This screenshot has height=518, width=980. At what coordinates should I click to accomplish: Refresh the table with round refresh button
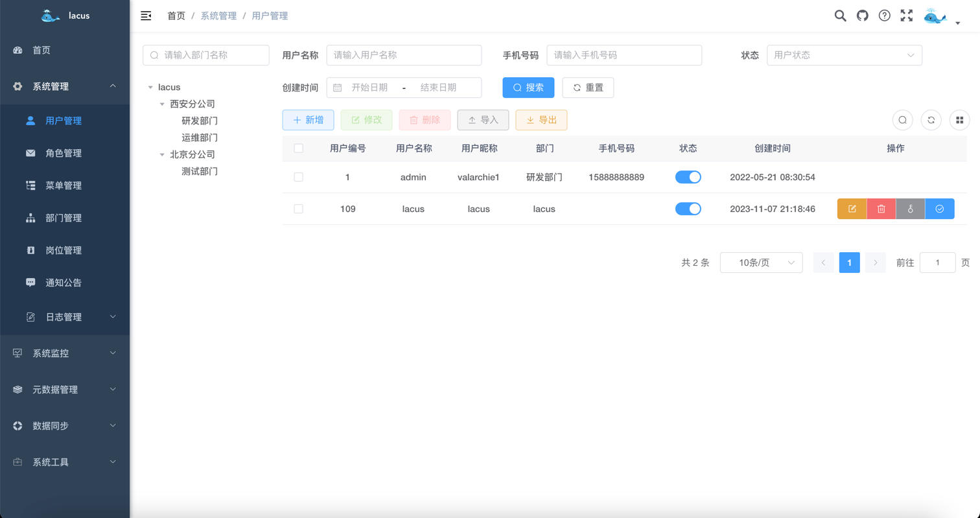point(931,120)
